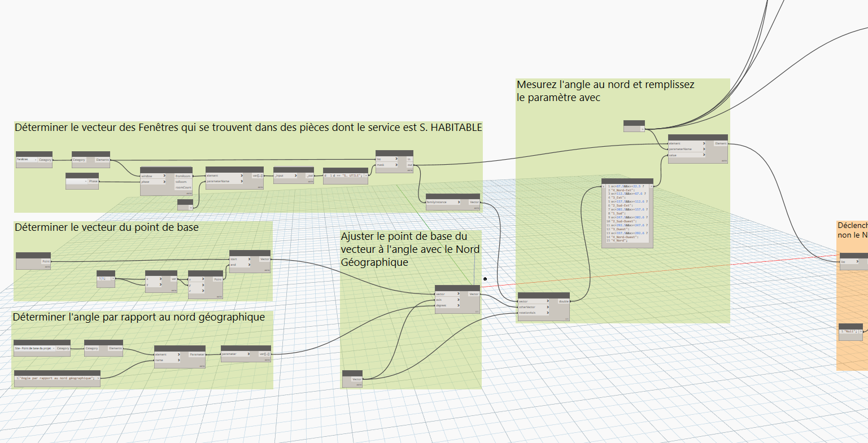868x443 pixels.
Task: Click the 'Point' output on the start-wired node
Action: [x=45, y=262]
